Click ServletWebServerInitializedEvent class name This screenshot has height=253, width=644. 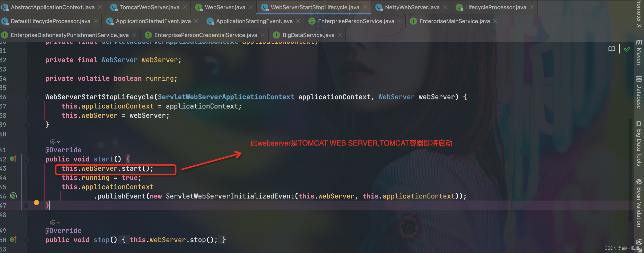point(230,196)
